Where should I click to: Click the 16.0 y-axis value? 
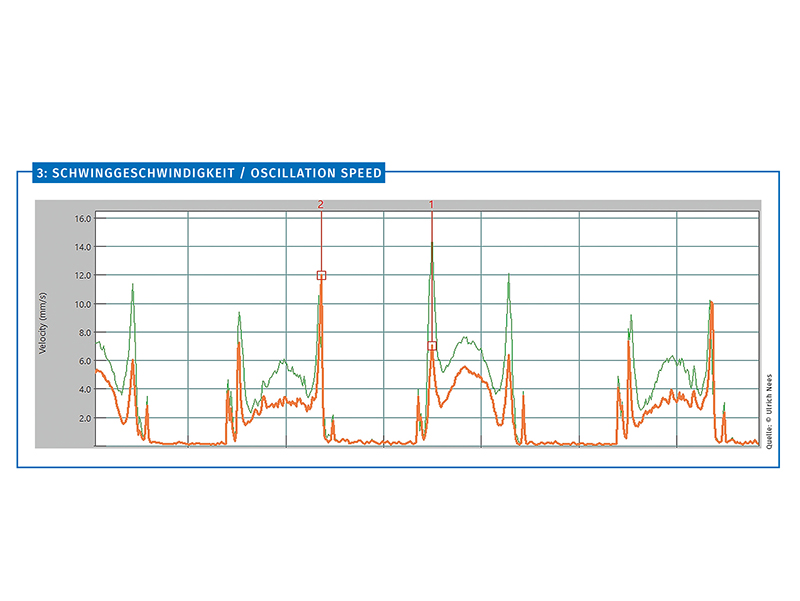coord(81,219)
